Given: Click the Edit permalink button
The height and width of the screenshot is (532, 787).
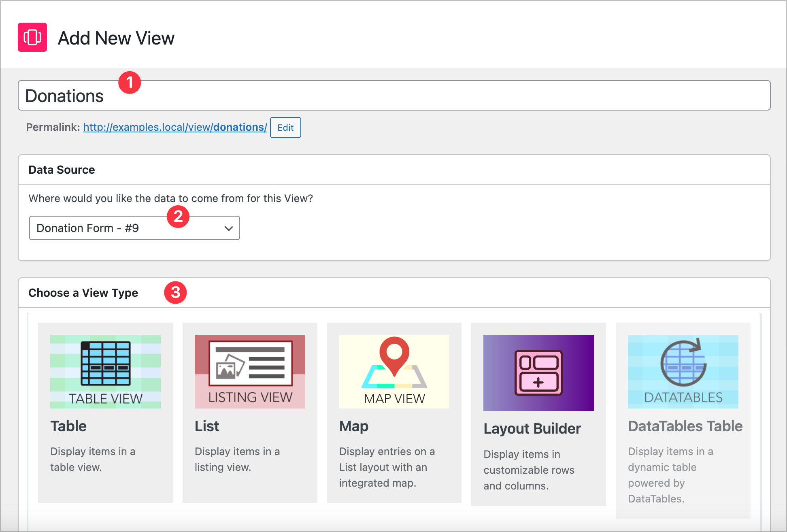Looking at the screenshot, I should (285, 128).
